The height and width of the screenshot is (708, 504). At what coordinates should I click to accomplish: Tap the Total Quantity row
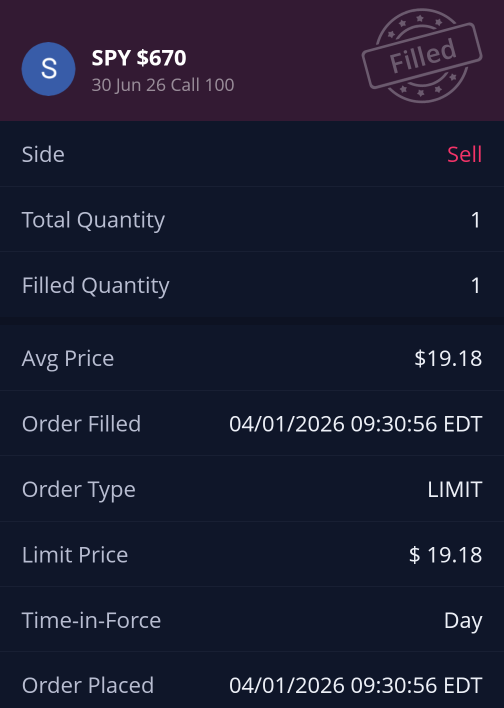click(x=252, y=220)
